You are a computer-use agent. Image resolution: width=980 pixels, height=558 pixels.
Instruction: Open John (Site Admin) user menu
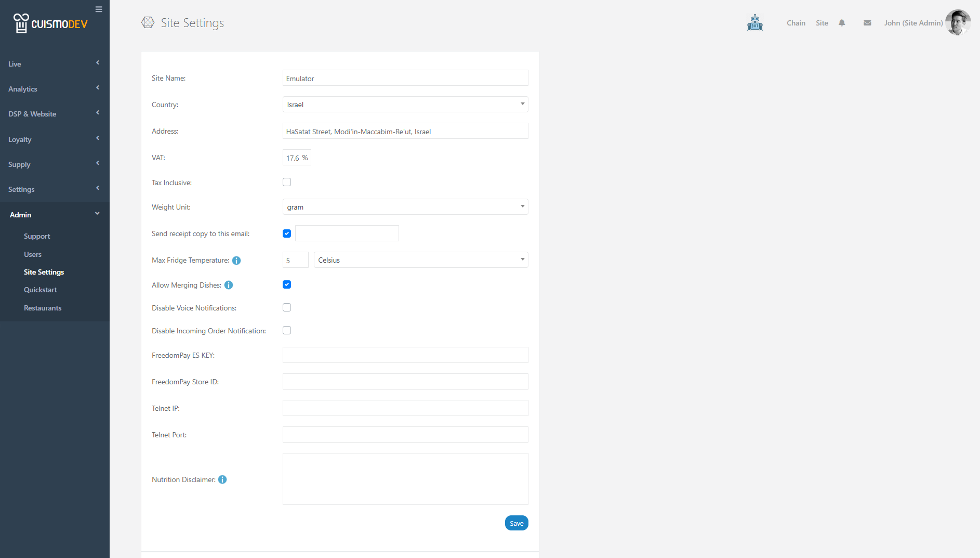point(913,23)
